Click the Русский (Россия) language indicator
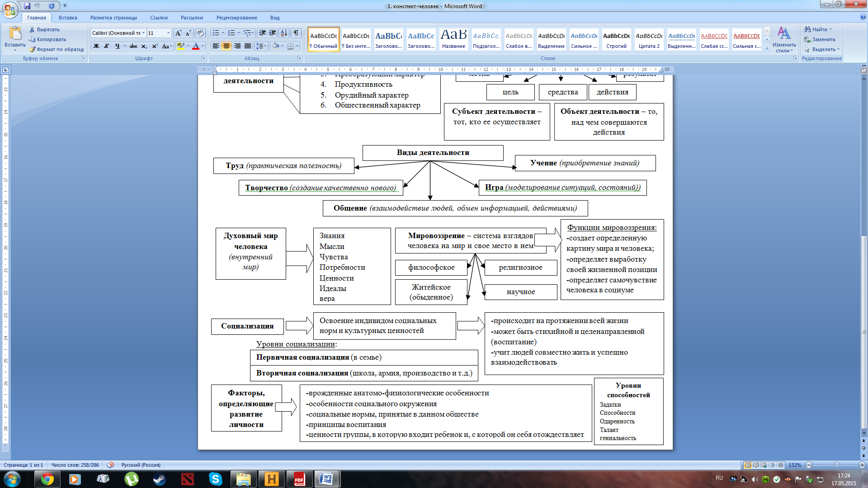The height and width of the screenshot is (488, 868). pyautogui.click(x=141, y=465)
